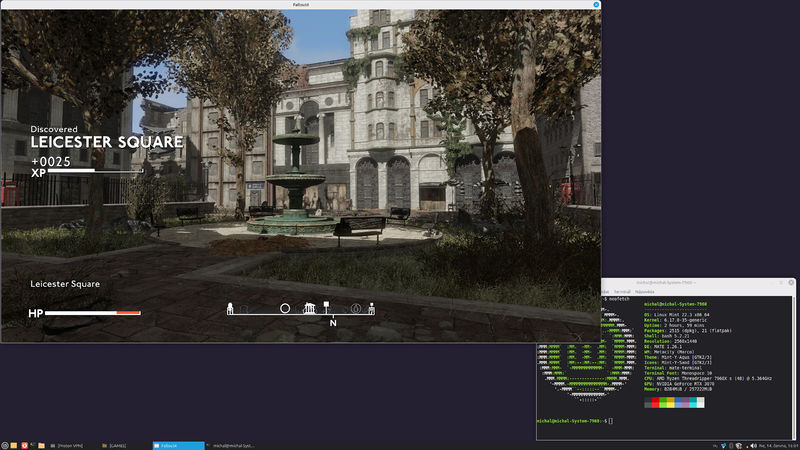
Task: Open the Mint menu button on panel
Action: (x=5, y=446)
